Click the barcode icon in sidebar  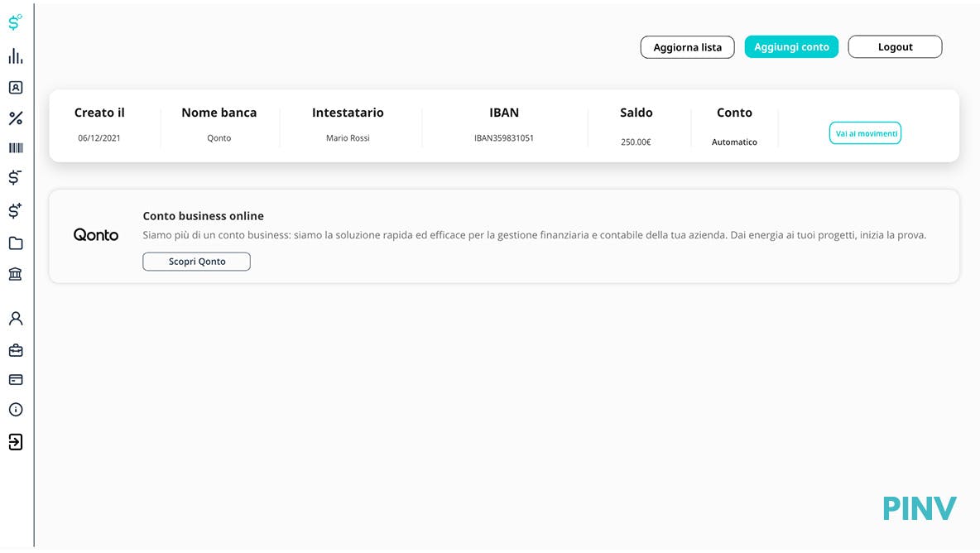click(15, 147)
